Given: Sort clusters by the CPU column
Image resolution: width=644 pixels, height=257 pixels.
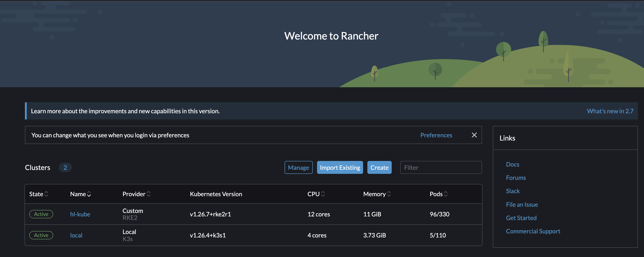Looking at the screenshot, I should (316, 194).
